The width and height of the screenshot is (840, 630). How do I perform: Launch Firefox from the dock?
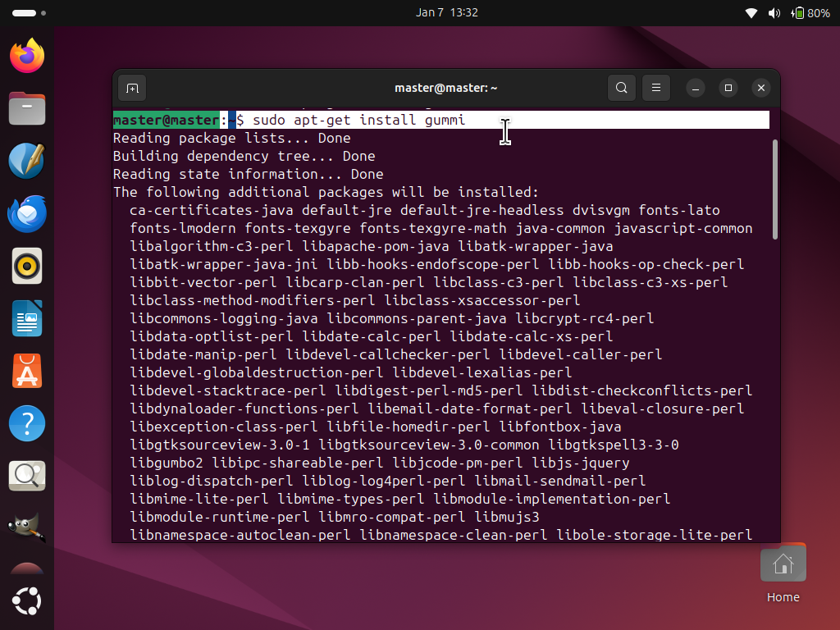pos(27,56)
